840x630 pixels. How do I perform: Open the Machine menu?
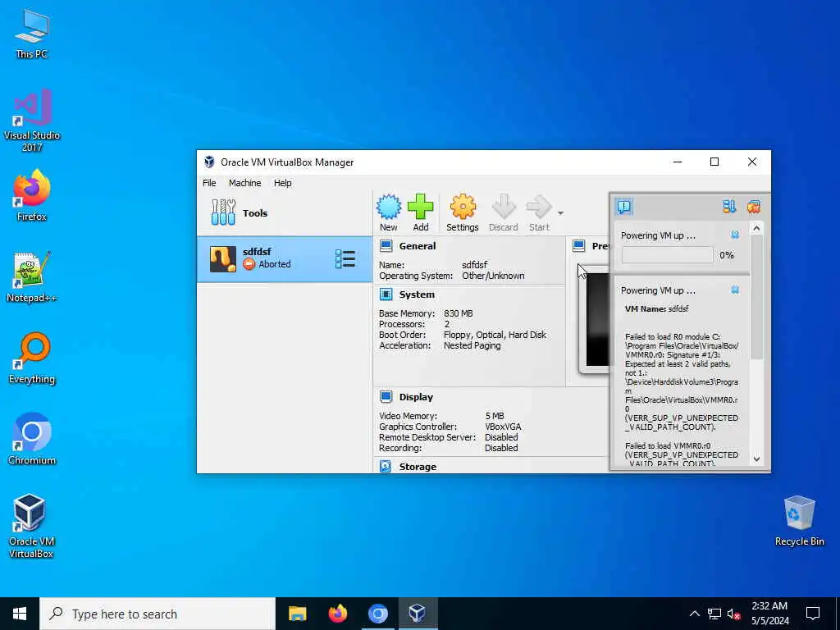pyautogui.click(x=244, y=183)
